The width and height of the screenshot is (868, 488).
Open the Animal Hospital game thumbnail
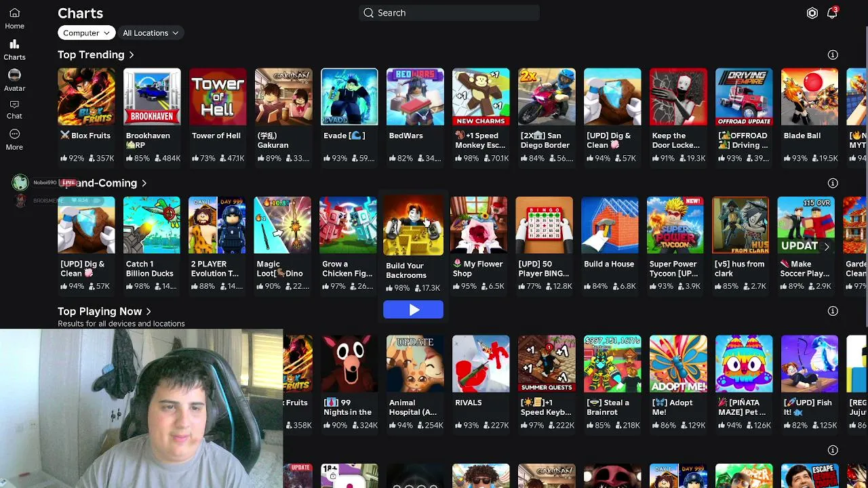415,364
